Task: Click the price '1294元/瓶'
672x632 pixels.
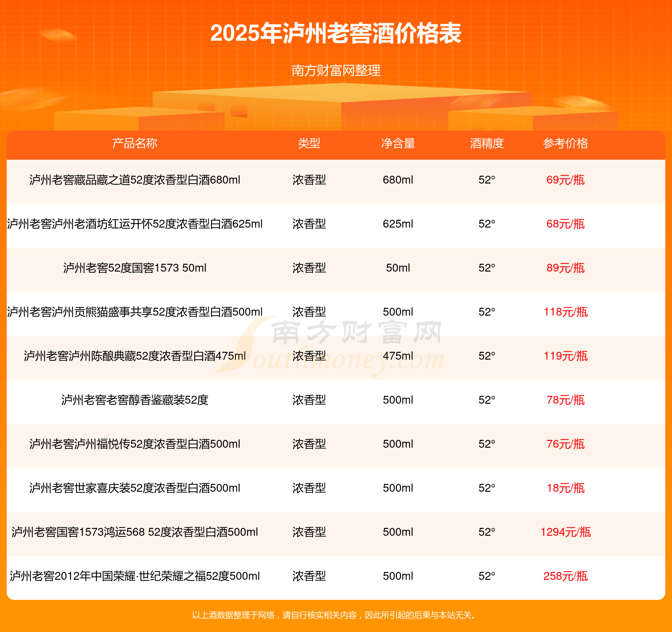Action: point(566,532)
